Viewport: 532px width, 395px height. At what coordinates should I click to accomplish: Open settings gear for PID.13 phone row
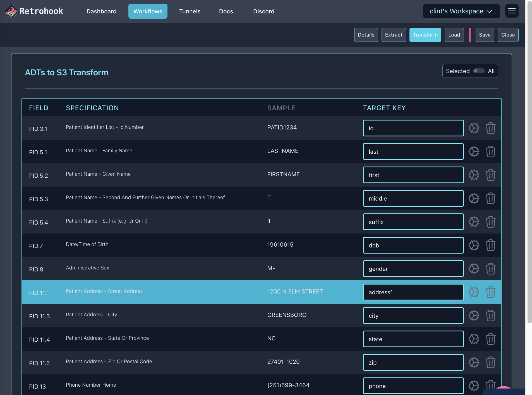coord(474,386)
